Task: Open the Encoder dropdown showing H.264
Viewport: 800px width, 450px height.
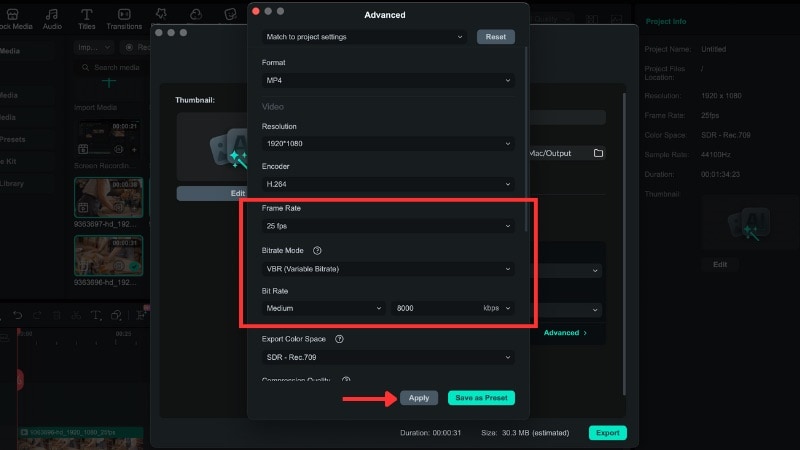Action: (388, 184)
